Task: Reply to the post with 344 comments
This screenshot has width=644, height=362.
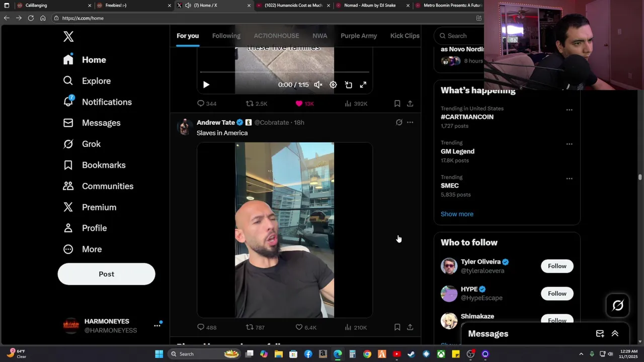Action: click(x=206, y=104)
